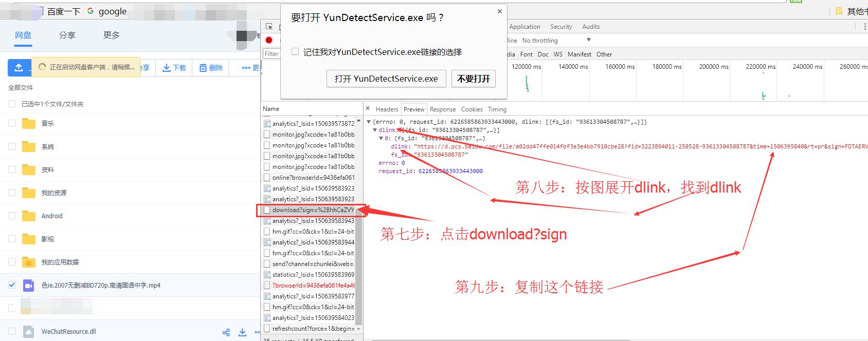Open the DevTools Audits panel tab
Screen dimensions: 868x341
591,27
